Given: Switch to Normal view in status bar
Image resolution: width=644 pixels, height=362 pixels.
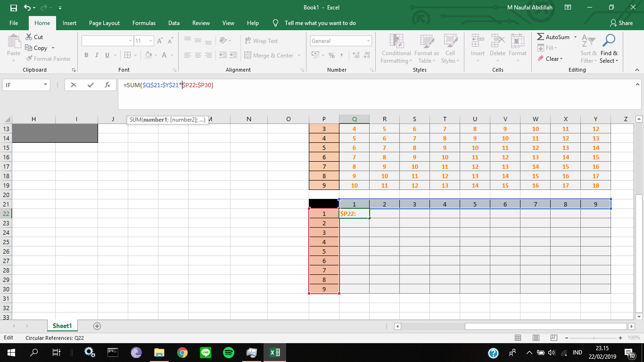Looking at the screenshot, I should (x=518, y=338).
